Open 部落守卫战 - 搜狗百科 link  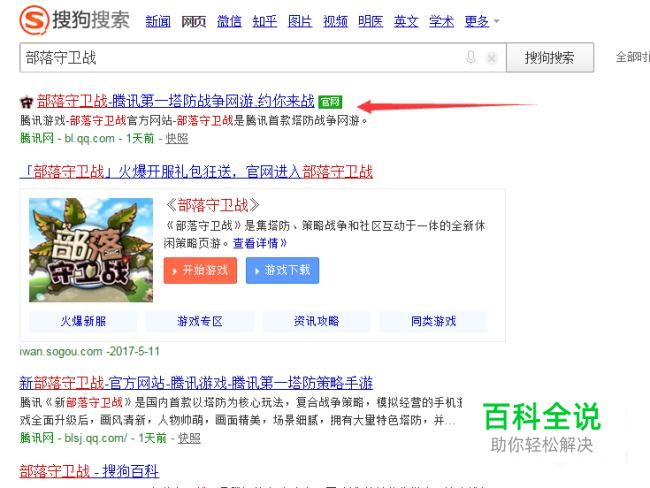coord(89,471)
